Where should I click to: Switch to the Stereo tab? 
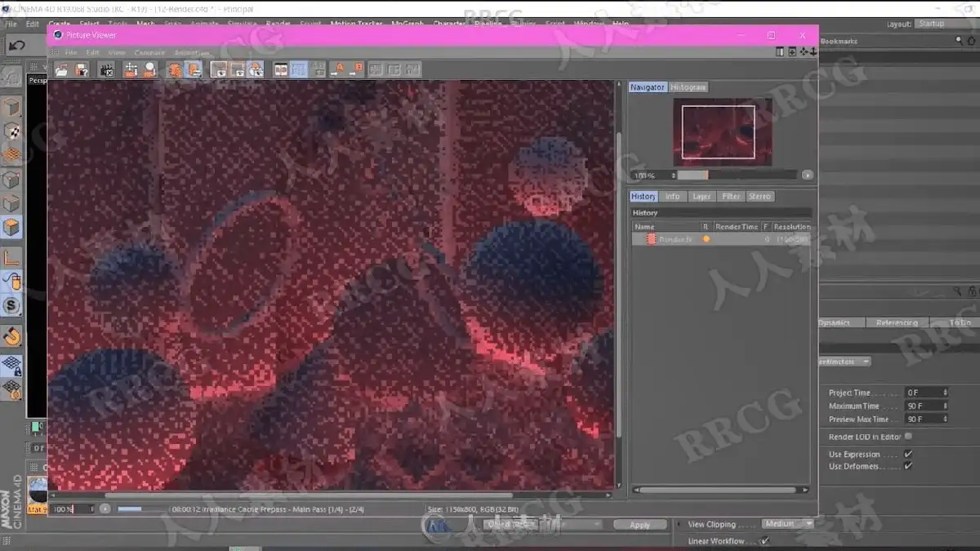click(x=759, y=197)
